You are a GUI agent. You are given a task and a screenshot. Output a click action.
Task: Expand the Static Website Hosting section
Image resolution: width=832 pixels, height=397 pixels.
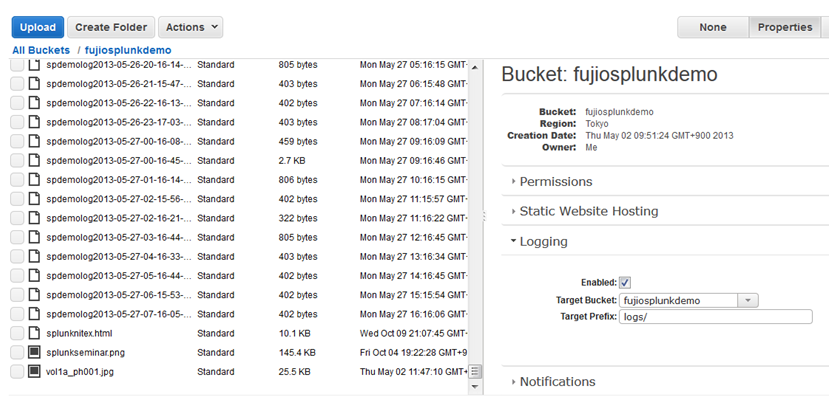[588, 211]
